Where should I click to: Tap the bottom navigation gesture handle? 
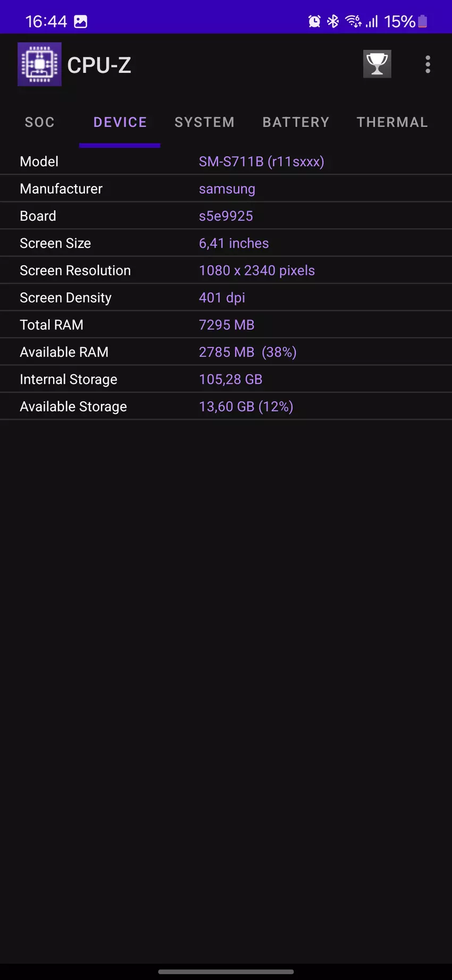click(x=226, y=971)
